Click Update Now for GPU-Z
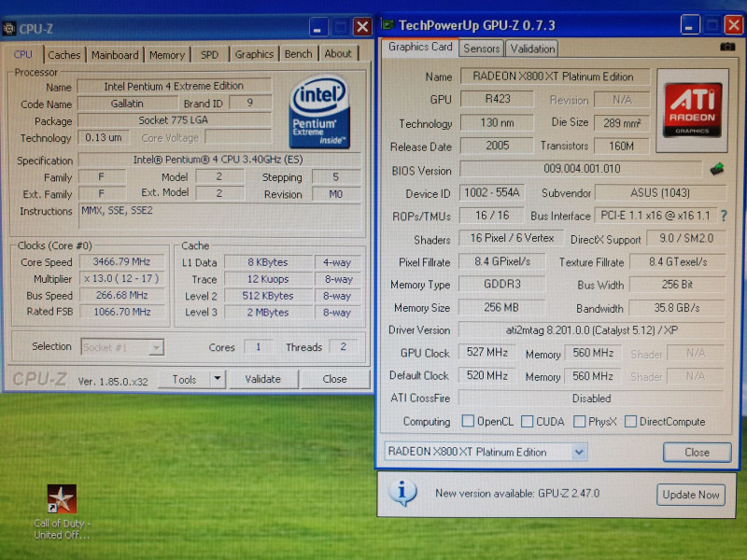This screenshot has height=560, width=747. click(x=691, y=495)
